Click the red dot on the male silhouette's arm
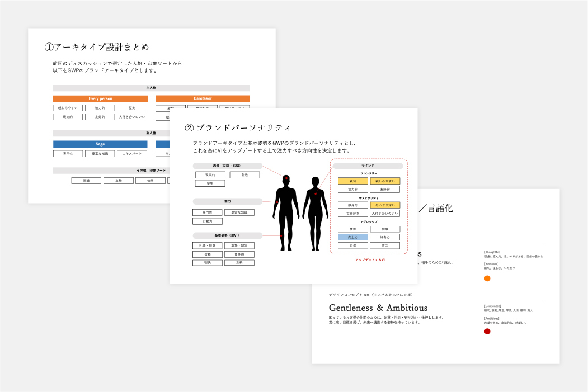588x392 pixels. (x=277, y=202)
